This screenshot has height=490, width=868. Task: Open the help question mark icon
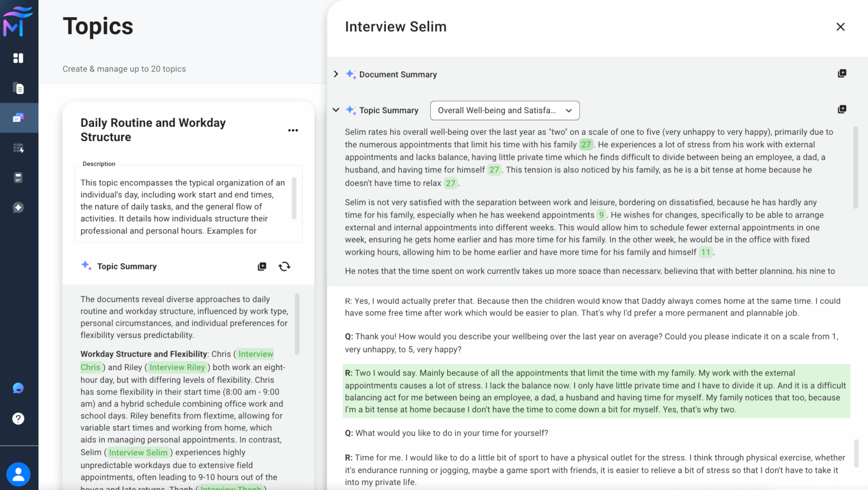[x=18, y=418]
